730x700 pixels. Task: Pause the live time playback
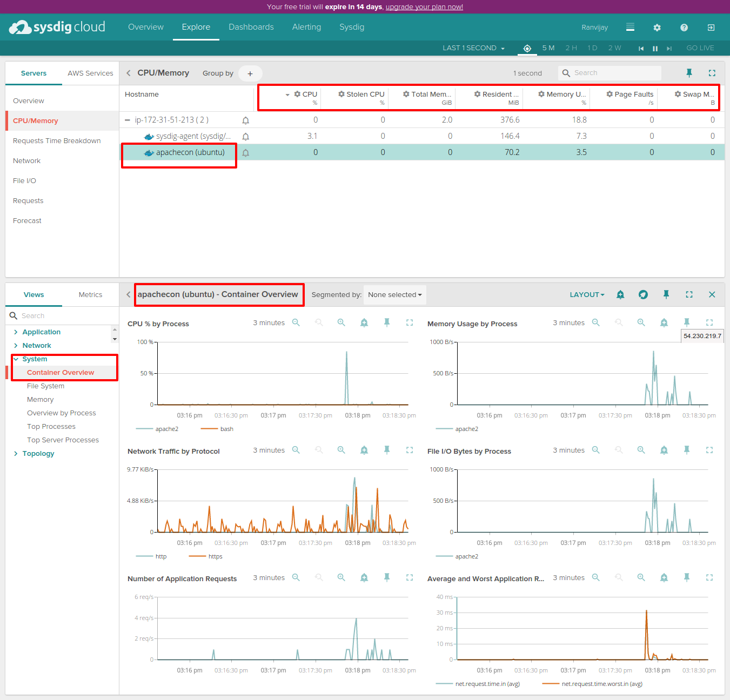[x=655, y=49]
